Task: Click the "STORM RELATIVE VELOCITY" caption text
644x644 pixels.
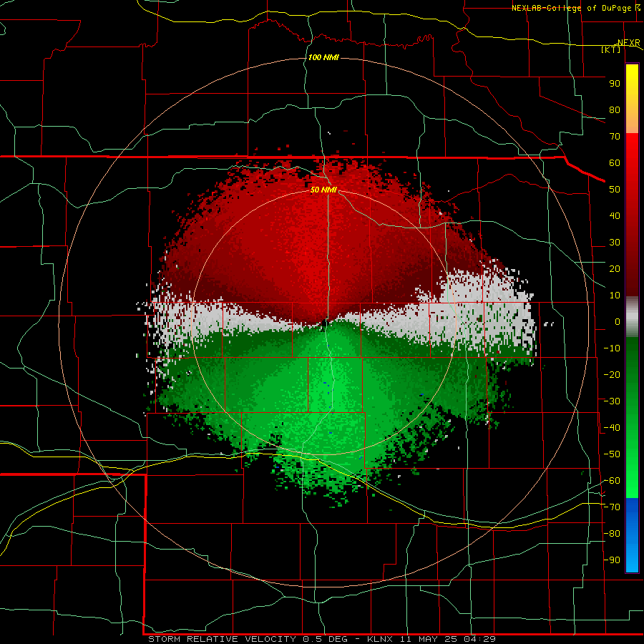Action: click(x=223, y=639)
